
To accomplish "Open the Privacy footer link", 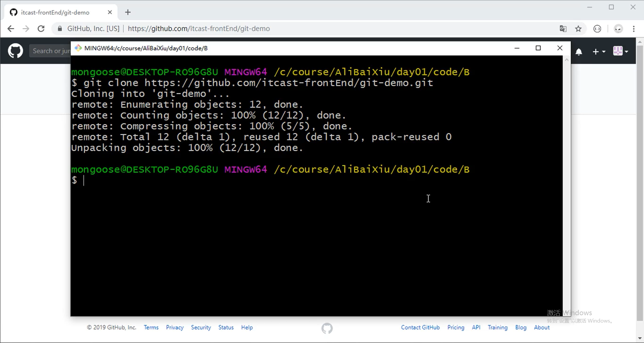I will [175, 327].
